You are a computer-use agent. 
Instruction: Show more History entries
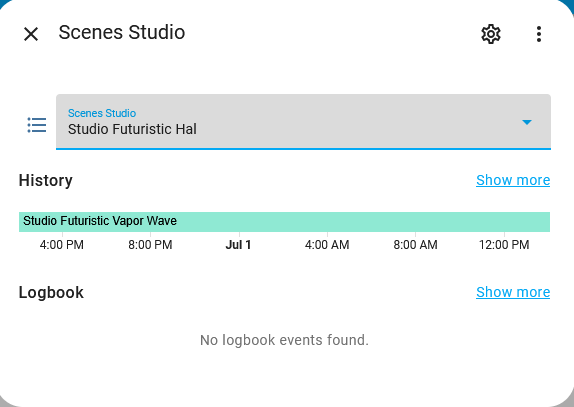point(513,180)
